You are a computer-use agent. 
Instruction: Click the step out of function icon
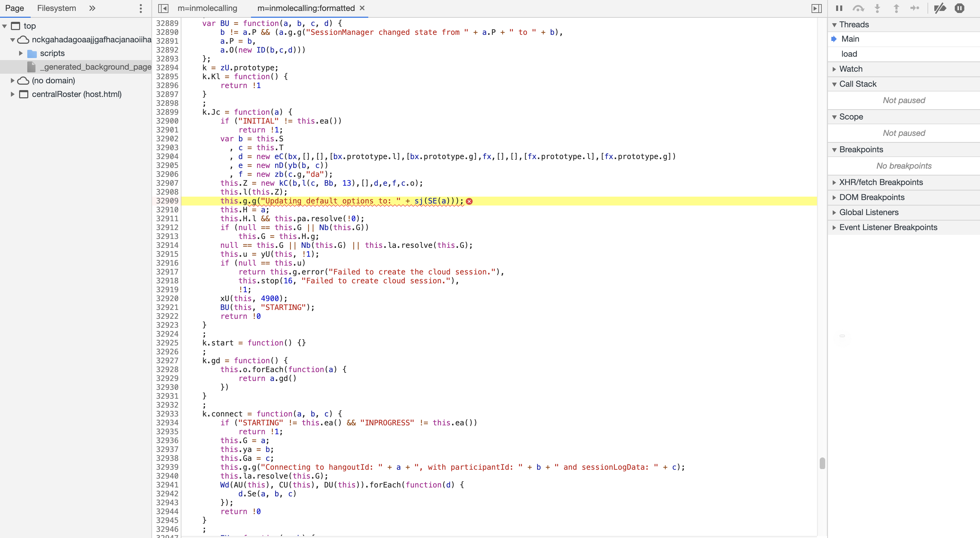pyautogui.click(x=896, y=8)
